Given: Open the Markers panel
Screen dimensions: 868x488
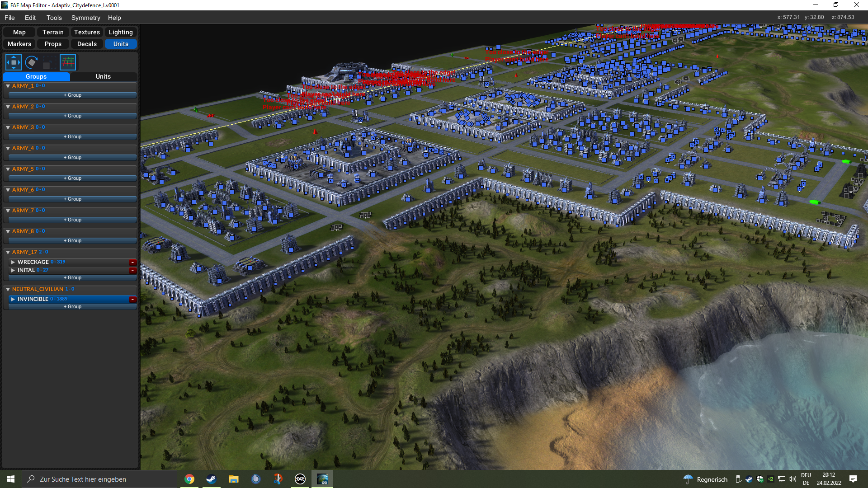Looking at the screenshot, I should tap(19, 44).
